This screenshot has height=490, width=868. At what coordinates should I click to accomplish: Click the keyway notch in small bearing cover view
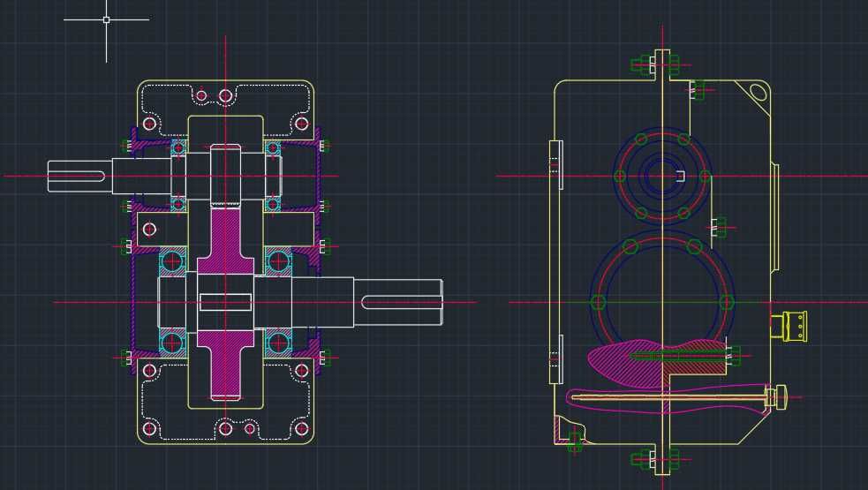click(x=680, y=176)
